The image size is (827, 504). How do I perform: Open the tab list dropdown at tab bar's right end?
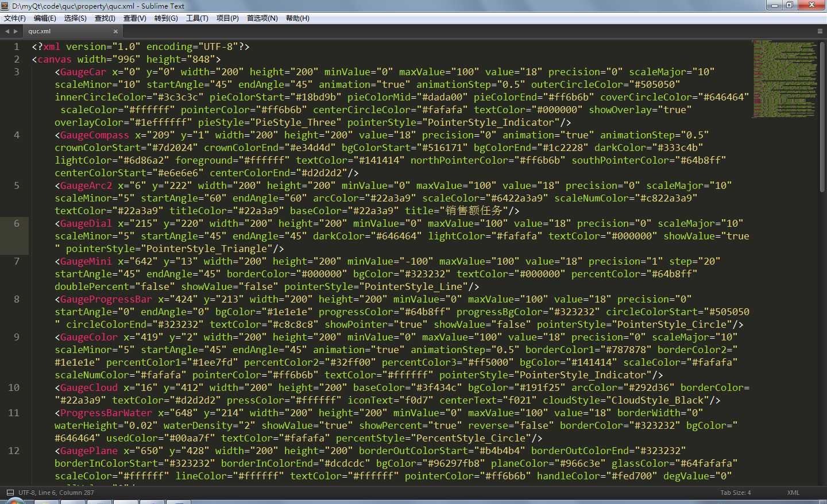(x=820, y=31)
